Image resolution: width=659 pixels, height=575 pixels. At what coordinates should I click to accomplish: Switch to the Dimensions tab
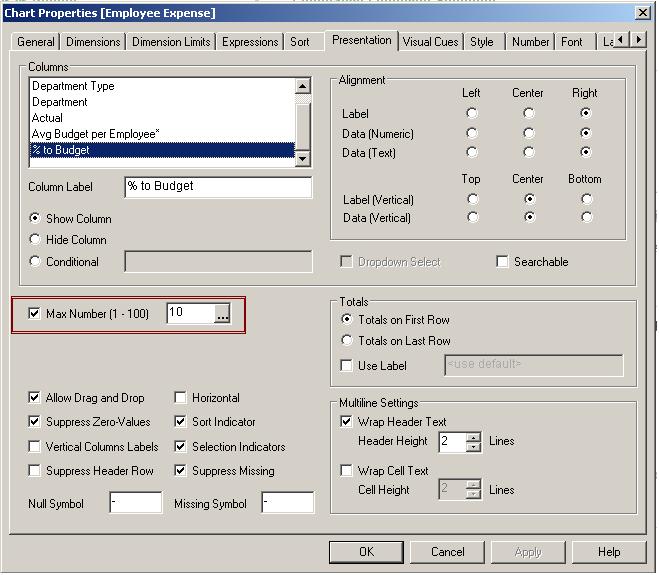[93, 42]
